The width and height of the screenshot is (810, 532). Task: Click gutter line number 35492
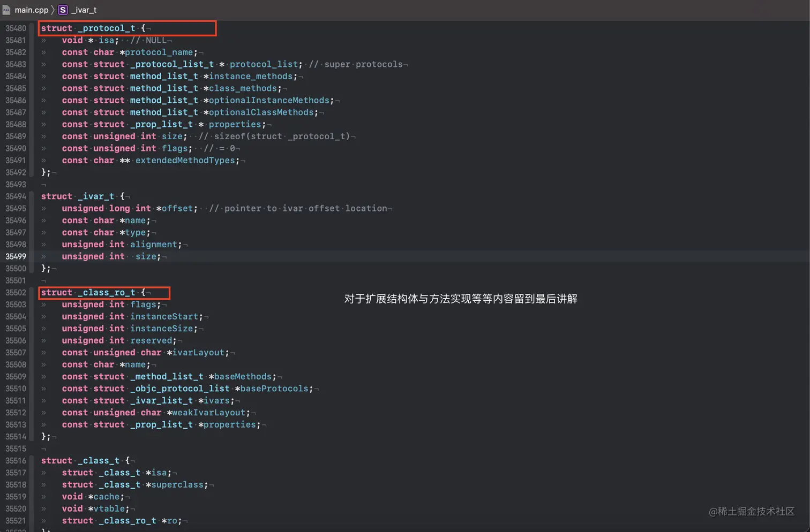point(16,172)
